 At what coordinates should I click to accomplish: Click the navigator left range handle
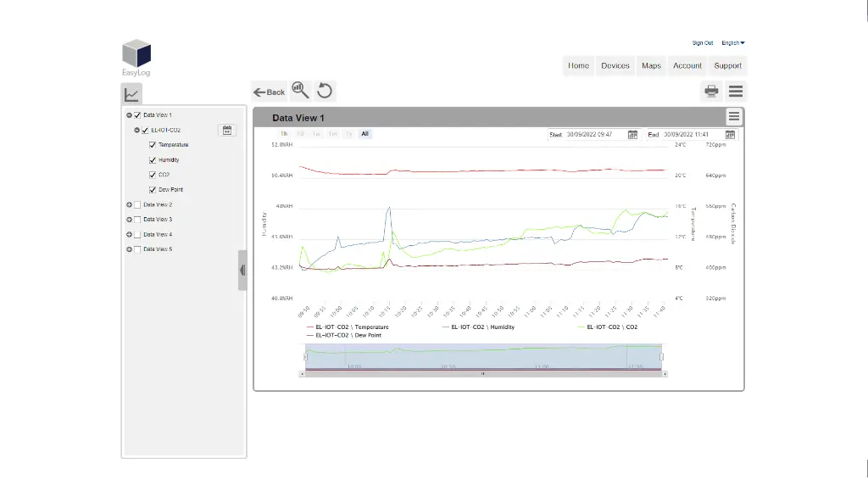tap(305, 357)
